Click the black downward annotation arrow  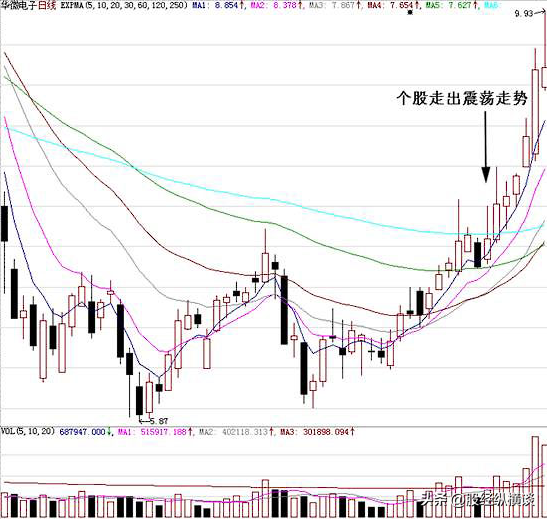click(486, 147)
